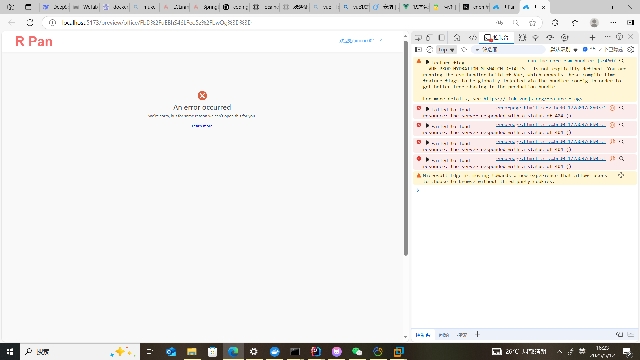Clear the console with the clear icon
Screen dimensions: 640x360
[x=429, y=49]
